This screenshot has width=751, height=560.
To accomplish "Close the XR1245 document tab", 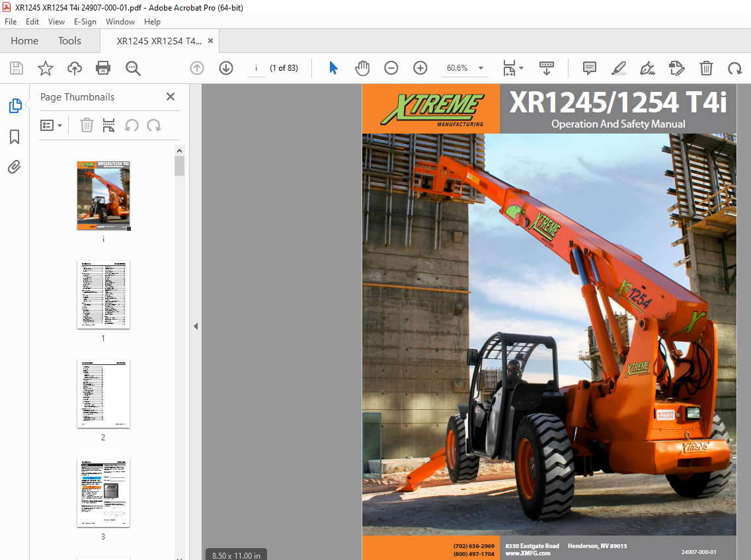I will click(x=210, y=41).
